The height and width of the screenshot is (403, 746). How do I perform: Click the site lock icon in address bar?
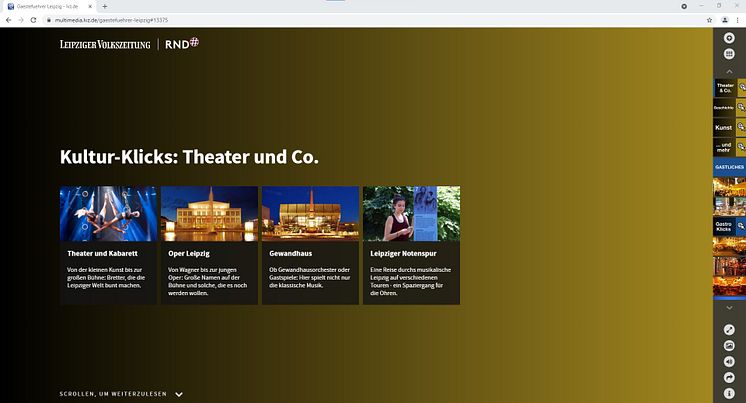tap(49, 20)
